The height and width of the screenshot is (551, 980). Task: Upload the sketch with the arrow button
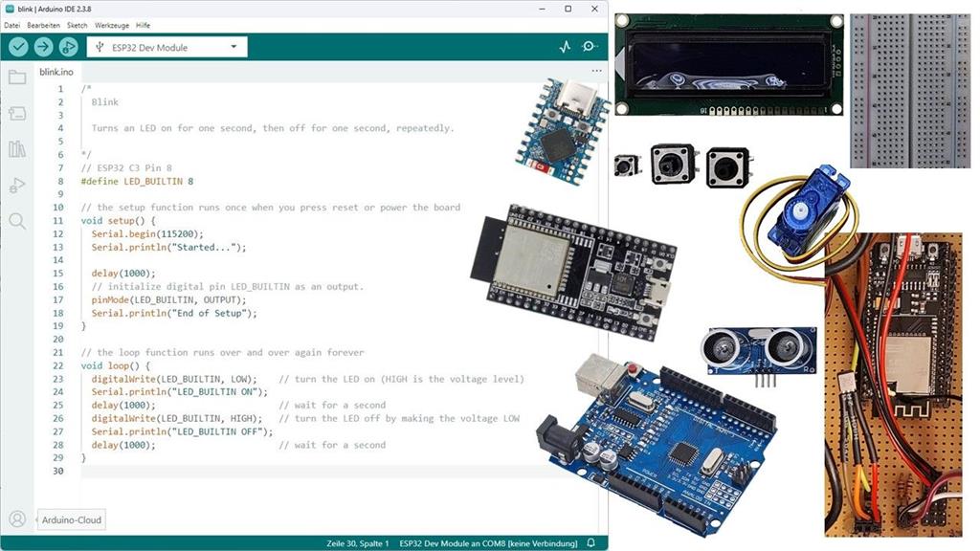point(43,47)
